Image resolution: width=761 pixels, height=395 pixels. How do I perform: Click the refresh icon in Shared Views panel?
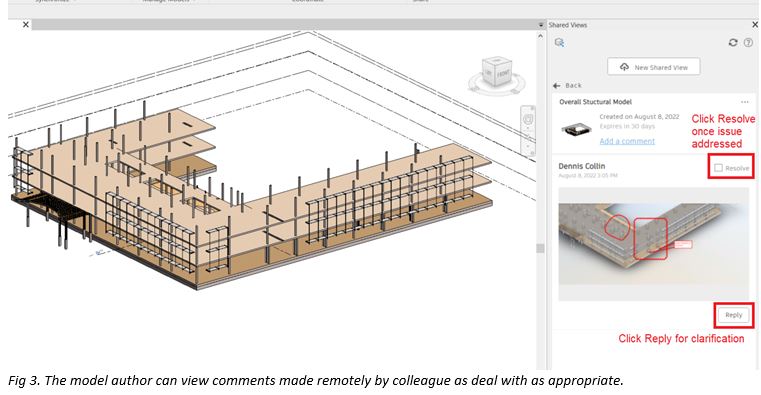pyautogui.click(x=733, y=43)
